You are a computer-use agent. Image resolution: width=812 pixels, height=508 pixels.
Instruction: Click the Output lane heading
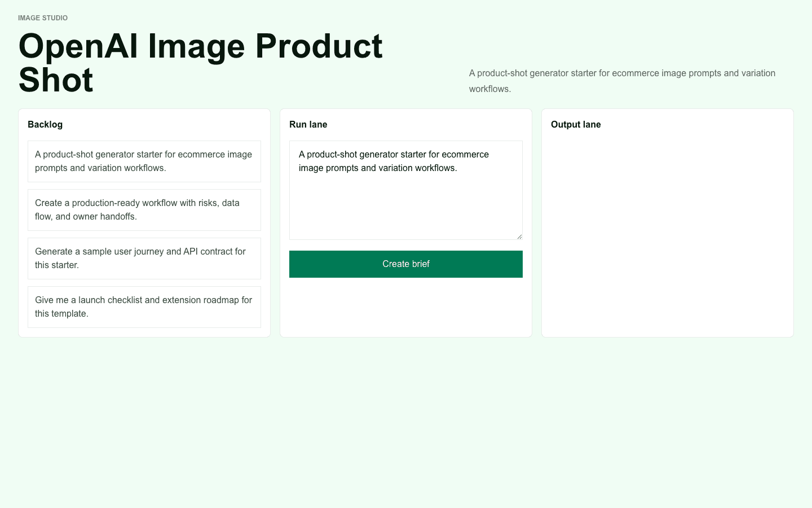(576, 124)
